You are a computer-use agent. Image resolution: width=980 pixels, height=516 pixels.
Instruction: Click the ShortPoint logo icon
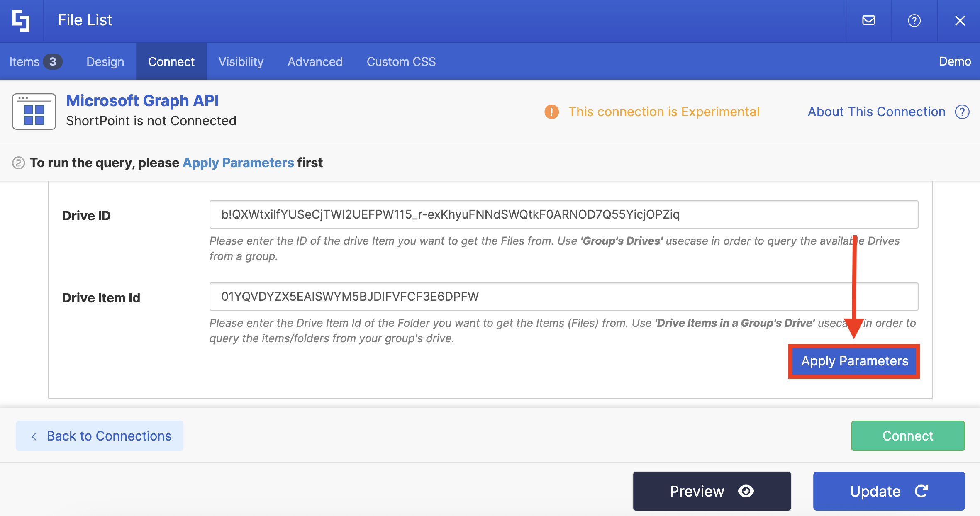21,20
